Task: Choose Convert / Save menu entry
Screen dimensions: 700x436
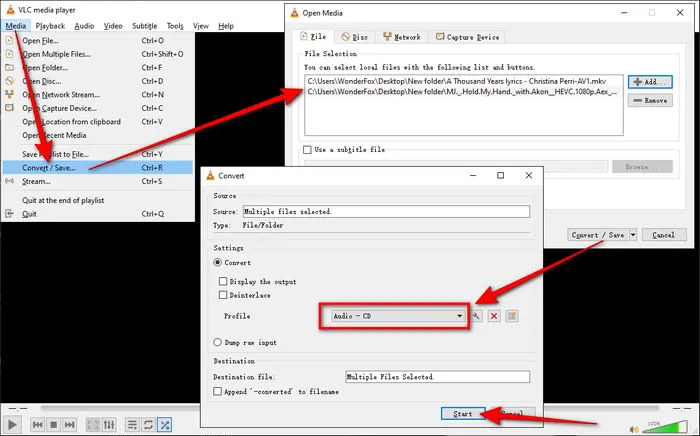Action: coord(98,168)
